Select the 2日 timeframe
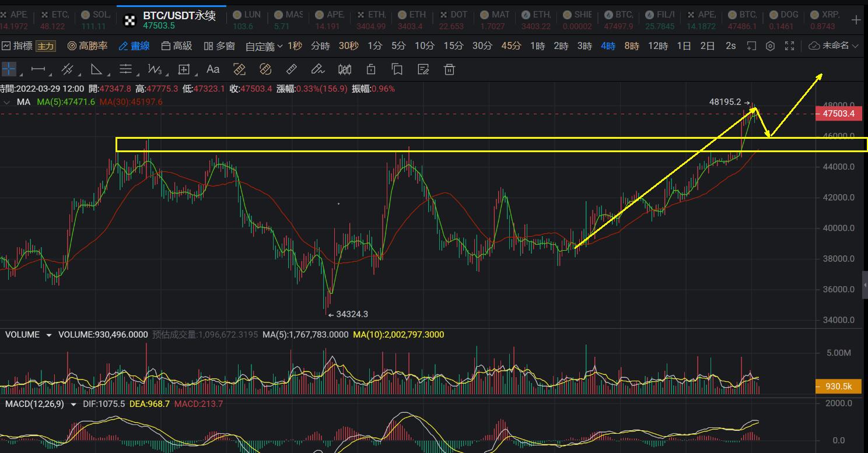The width and height of the screenshot is (868, 453). 707,46
